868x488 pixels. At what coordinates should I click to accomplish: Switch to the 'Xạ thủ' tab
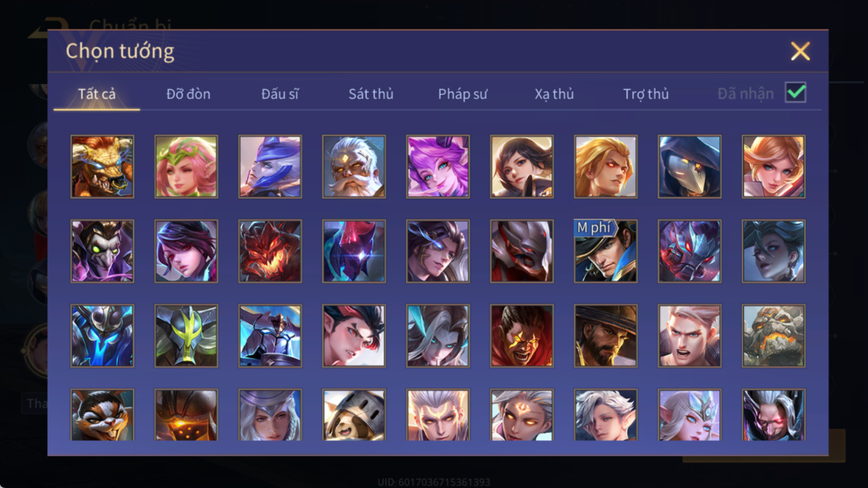554,94
